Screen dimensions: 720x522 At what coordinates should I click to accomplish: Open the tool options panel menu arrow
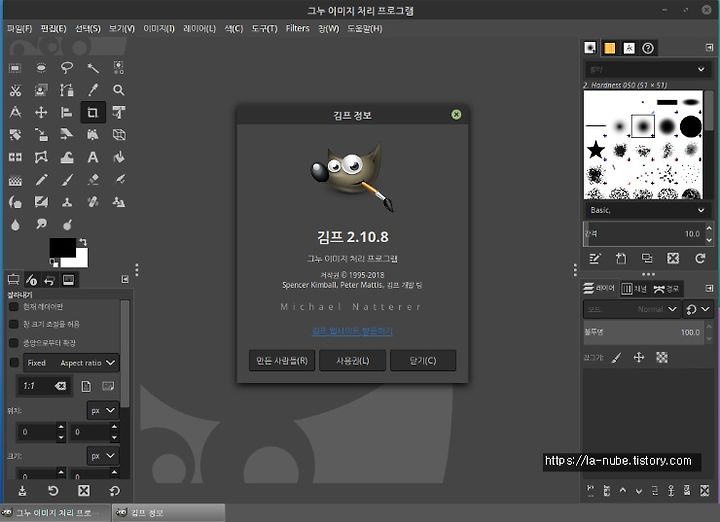125,280
